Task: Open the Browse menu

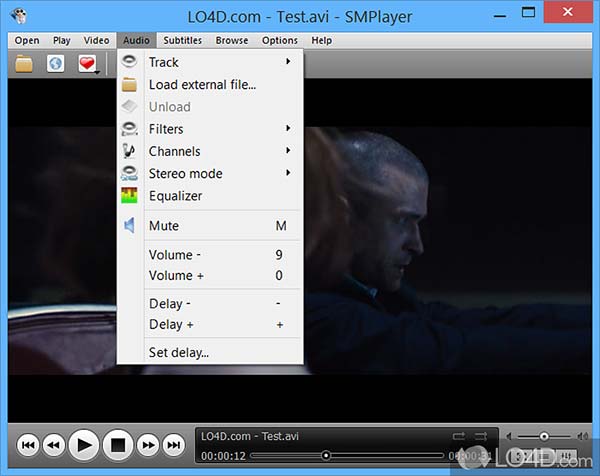Action: coord(232,40)
